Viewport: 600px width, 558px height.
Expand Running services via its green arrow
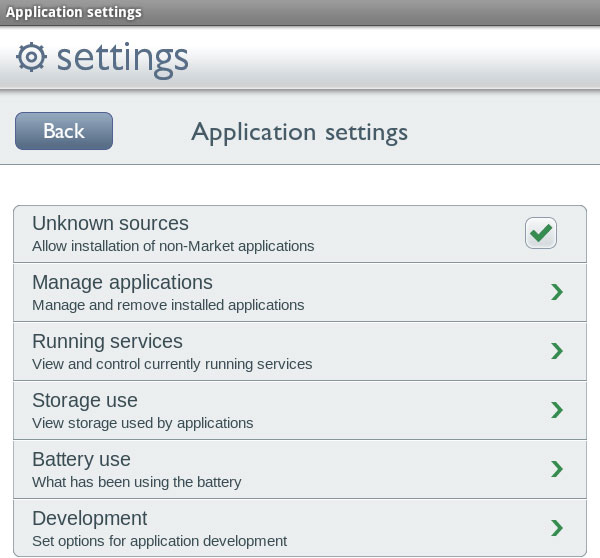click(x=557, y=351)
